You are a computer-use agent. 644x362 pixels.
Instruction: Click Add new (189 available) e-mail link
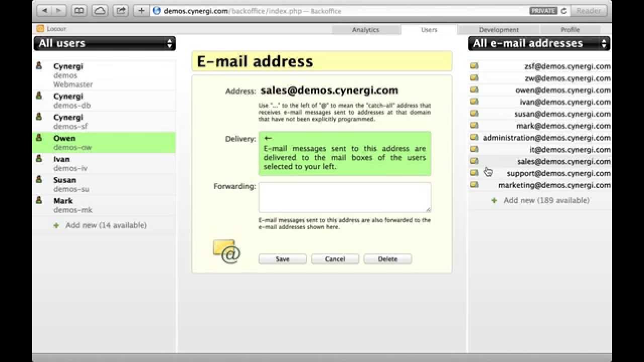tap(546, 200)
